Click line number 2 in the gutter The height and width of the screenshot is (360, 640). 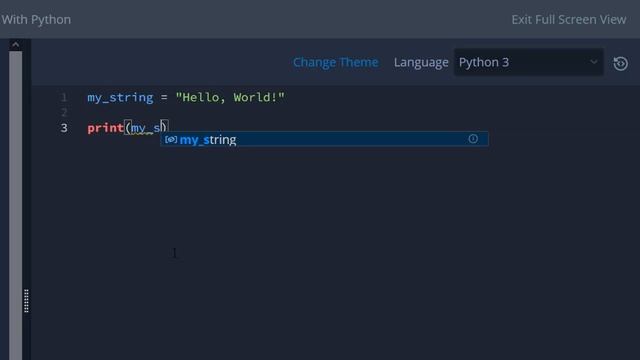(64, 112)
